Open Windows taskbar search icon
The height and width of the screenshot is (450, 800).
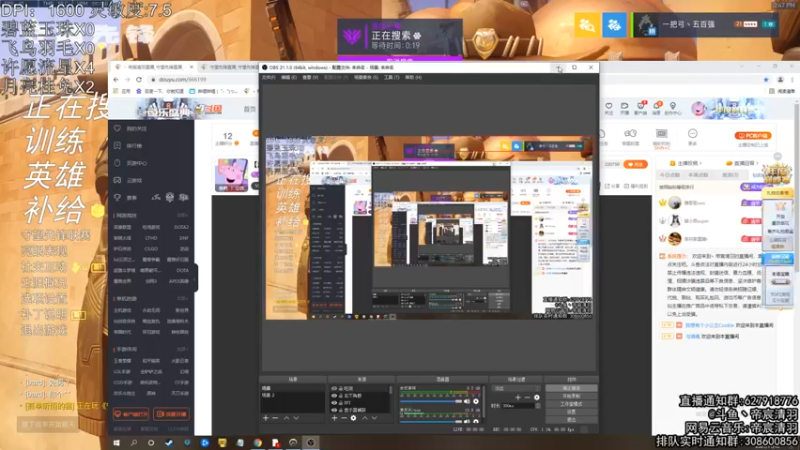(x=134, y=443)
